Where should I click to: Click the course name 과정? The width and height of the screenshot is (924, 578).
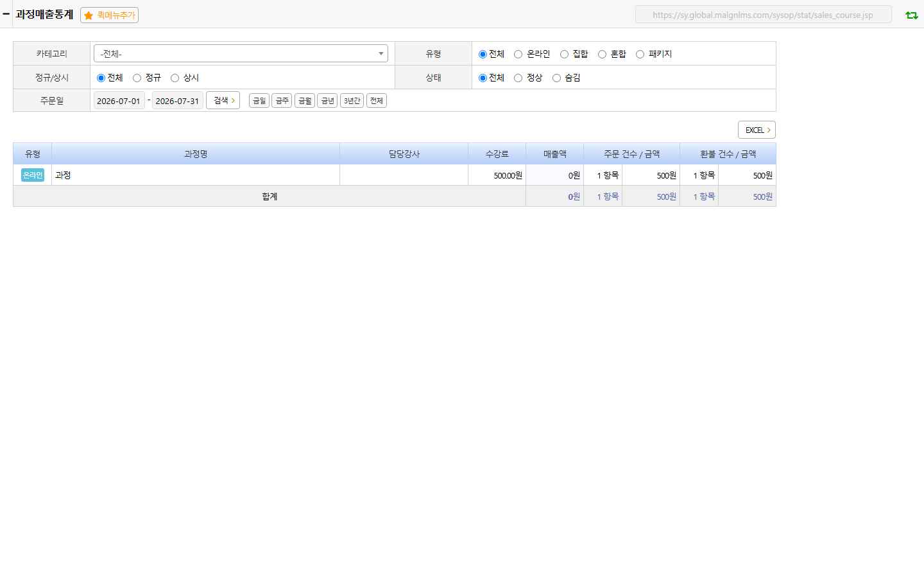point(63,175)
